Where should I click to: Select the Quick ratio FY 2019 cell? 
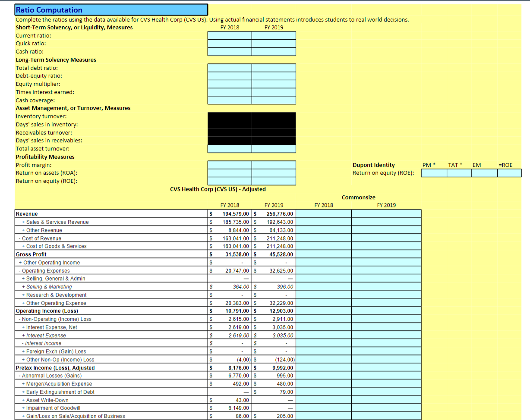tap(274, 43)
